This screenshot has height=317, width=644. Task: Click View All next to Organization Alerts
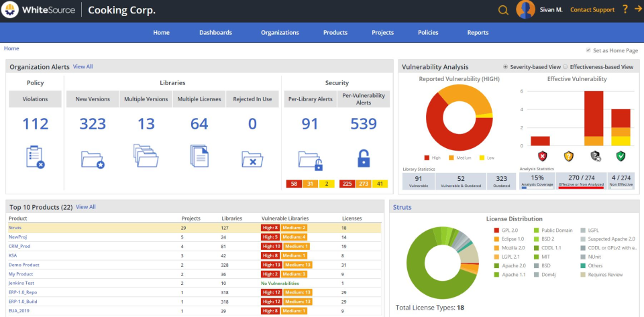83,67
